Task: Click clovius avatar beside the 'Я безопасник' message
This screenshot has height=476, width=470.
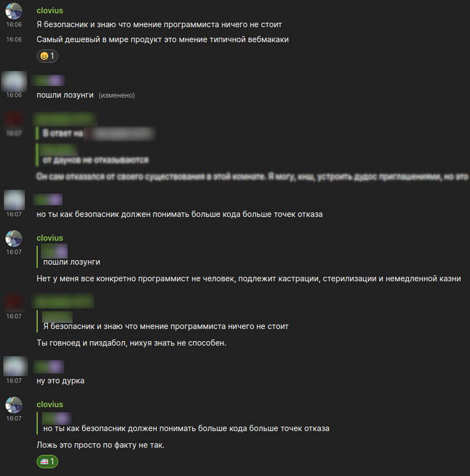Action: [x=14, y=11]
